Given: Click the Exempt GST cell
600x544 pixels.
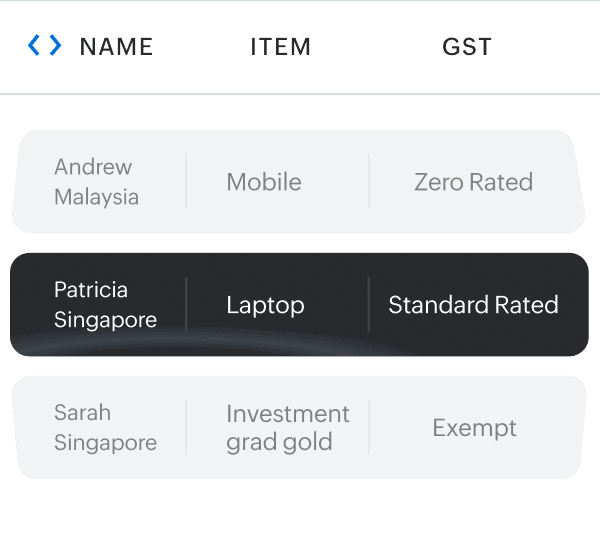Looking at the screenshot, I should [474, 428].
